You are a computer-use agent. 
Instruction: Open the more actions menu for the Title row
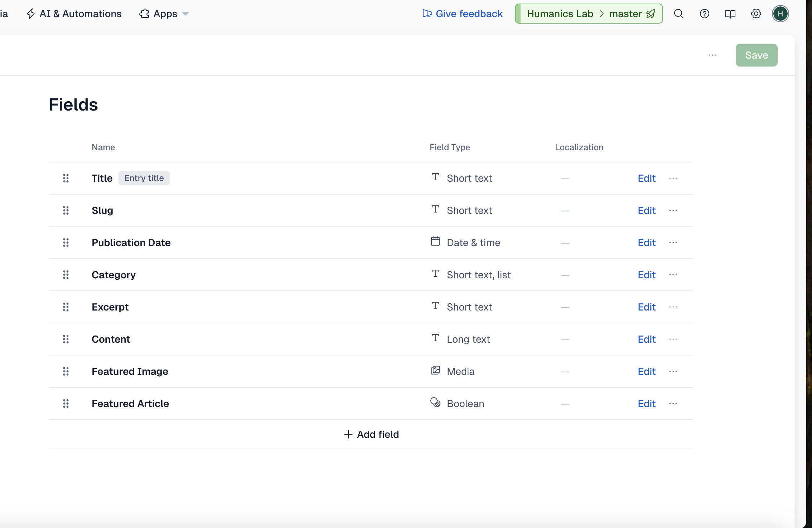pyautogui.click(x=673, y=178)
